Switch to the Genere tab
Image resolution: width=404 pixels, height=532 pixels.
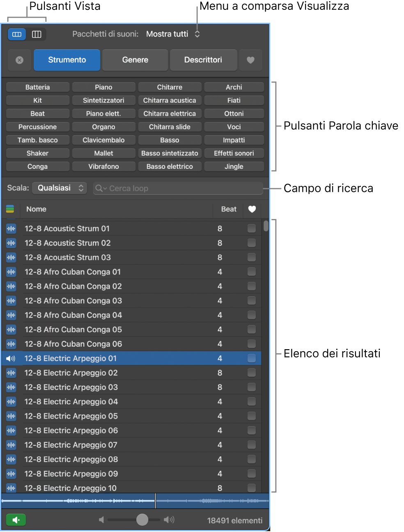tap(135, 60)
